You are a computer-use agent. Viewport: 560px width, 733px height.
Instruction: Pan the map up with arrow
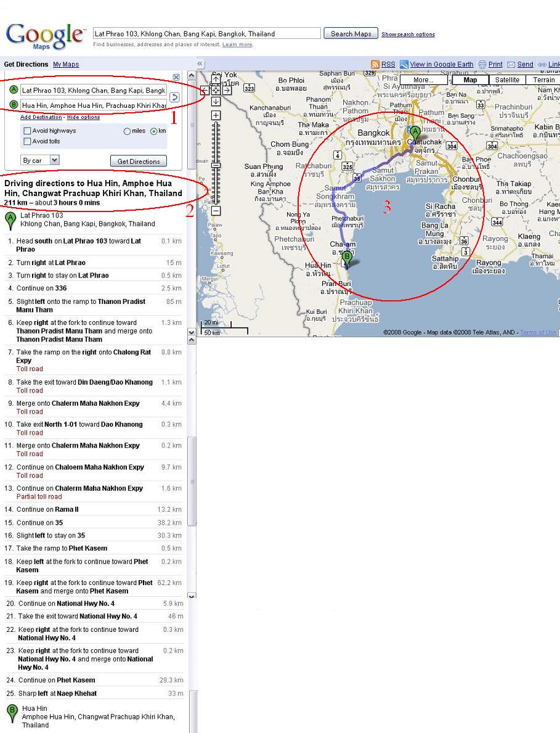(216, 80)
